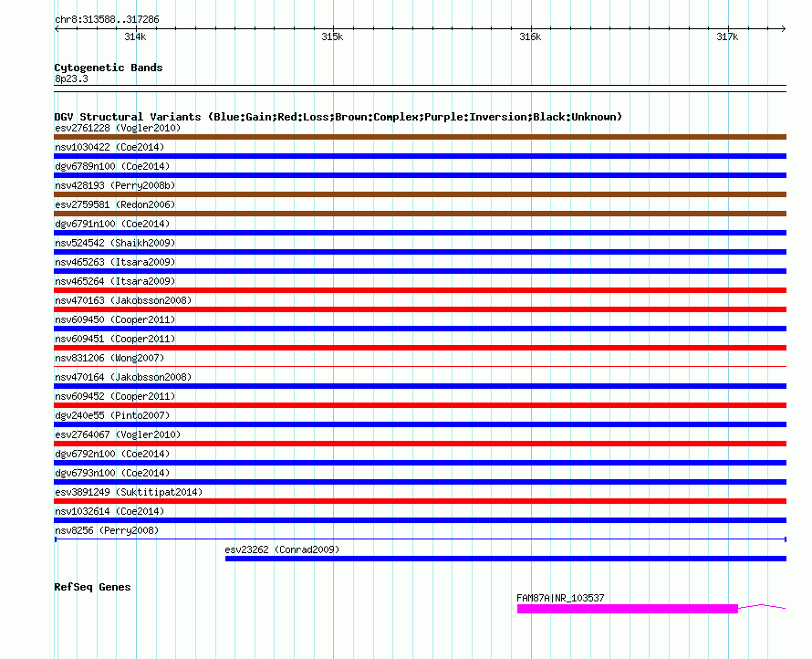Screen dimensions: 812x659
Task: Click the esv2761228 (Vogler2010) variant label
Action: [x=118, y=128]
